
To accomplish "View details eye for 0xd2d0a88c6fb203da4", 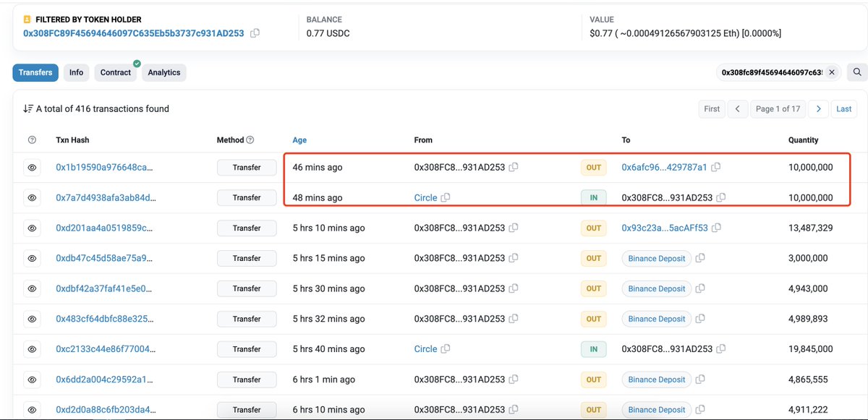I will click(x=32, y=410).
